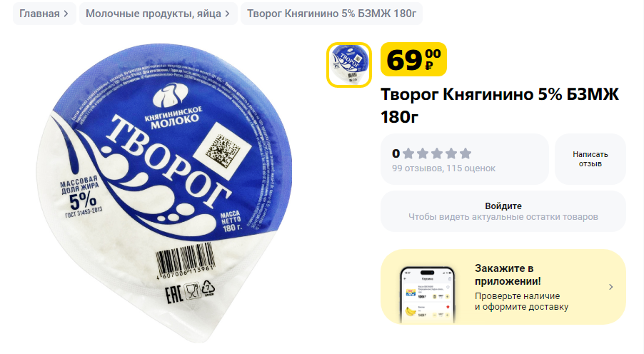Open the Главная breadcrumb link
Image resolution: width=644 pixels, height=354 pixels.
[x=44, y=14]
